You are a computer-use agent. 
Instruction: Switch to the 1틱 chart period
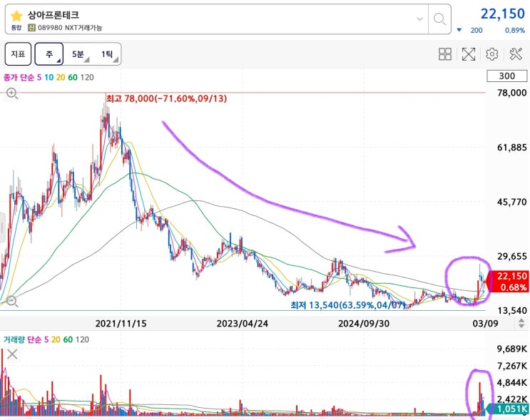107,54
